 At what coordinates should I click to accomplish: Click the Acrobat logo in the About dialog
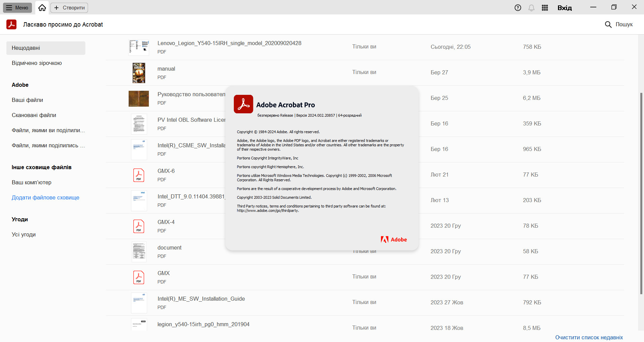pyautogui.click(x=244, y=104)
